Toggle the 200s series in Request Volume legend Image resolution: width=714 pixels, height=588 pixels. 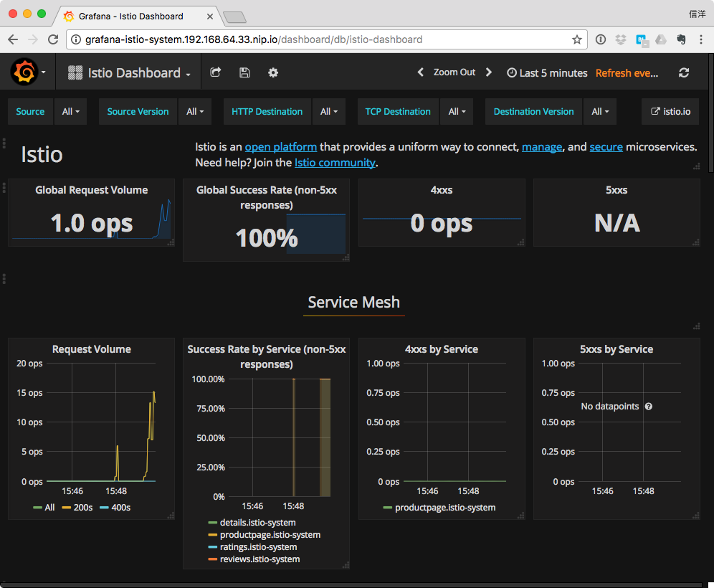click(77, 508)
